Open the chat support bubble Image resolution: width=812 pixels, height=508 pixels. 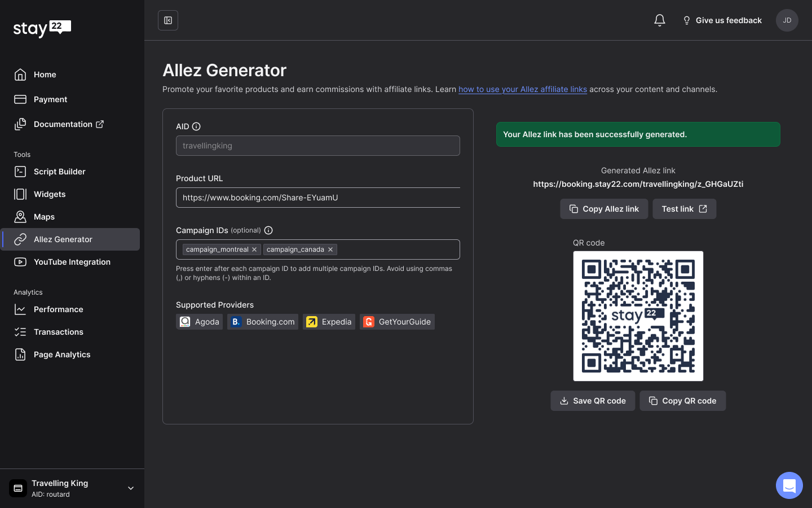[x=789, y=485]
